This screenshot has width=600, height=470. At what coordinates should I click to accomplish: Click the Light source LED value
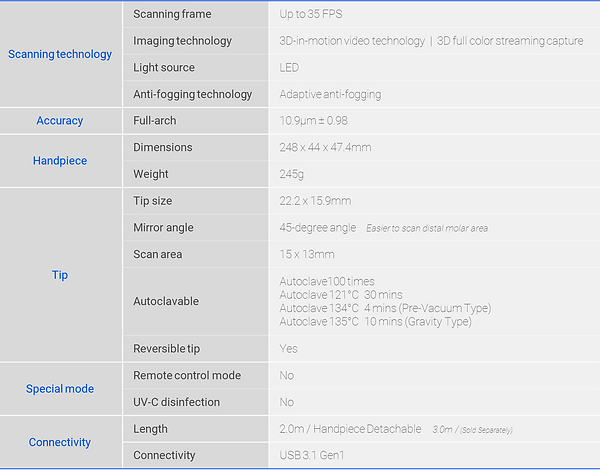tap(289, 68)
